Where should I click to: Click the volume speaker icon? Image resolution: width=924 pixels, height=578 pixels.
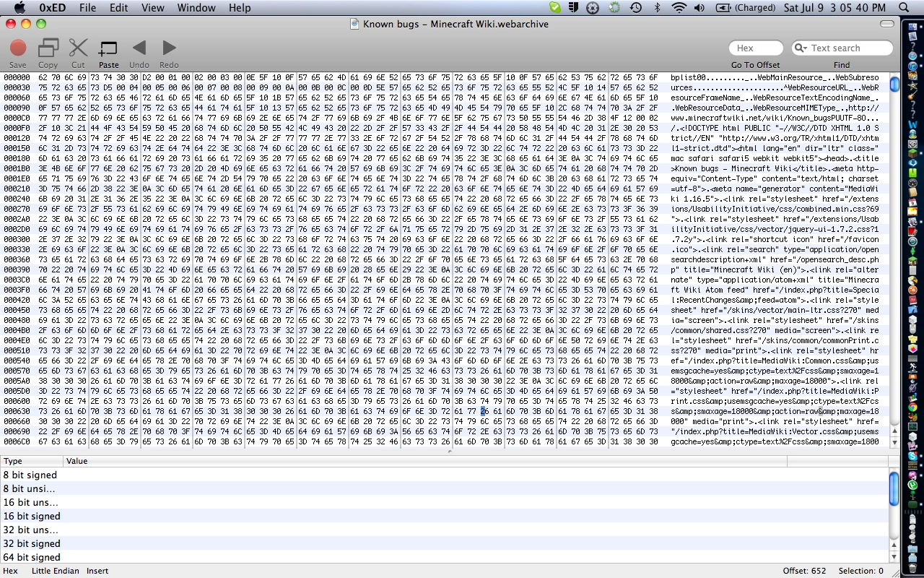coord(699,8)
